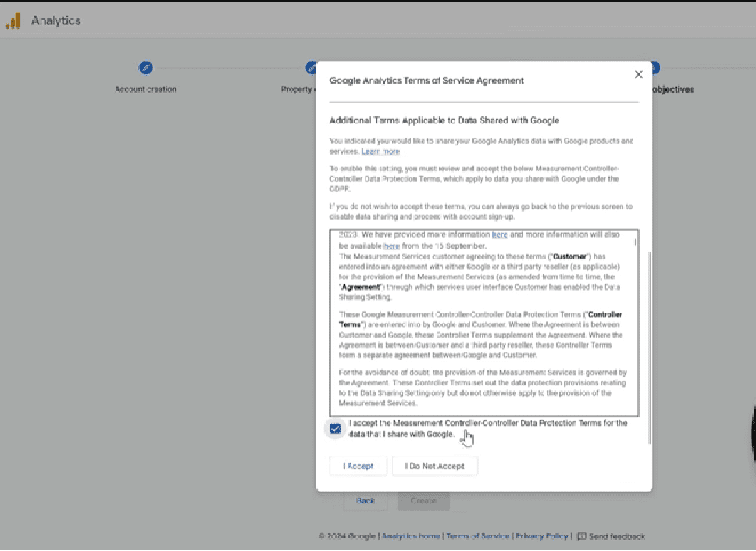
Task: Go to Analytics home via footer link
Action: tap(411, 537)
